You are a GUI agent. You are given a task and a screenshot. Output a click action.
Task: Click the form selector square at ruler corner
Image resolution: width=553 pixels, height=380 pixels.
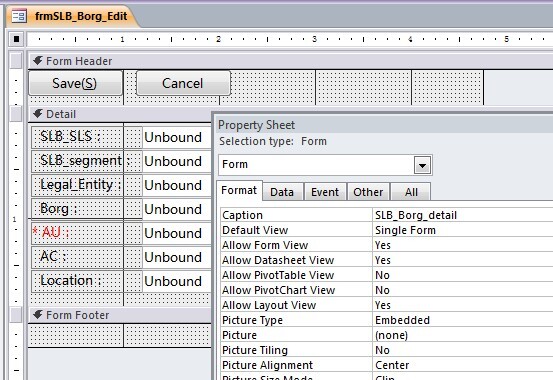(16, 39)
